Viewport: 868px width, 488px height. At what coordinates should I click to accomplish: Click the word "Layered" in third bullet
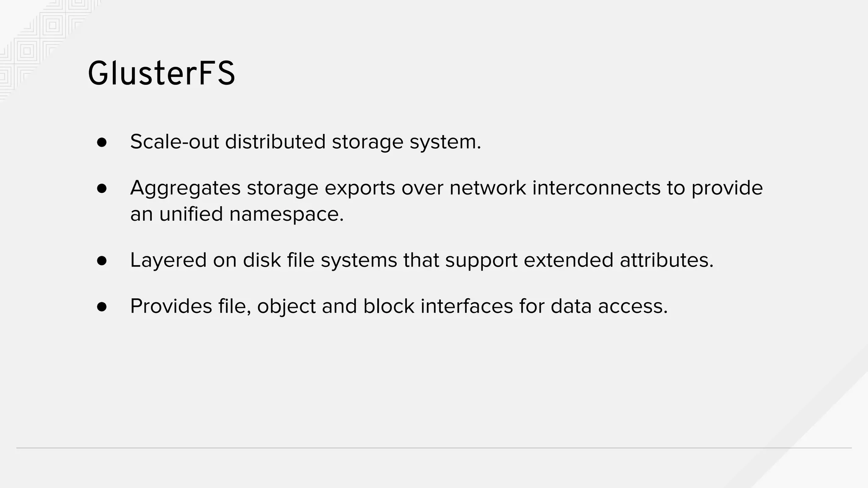tap(168, 260)
